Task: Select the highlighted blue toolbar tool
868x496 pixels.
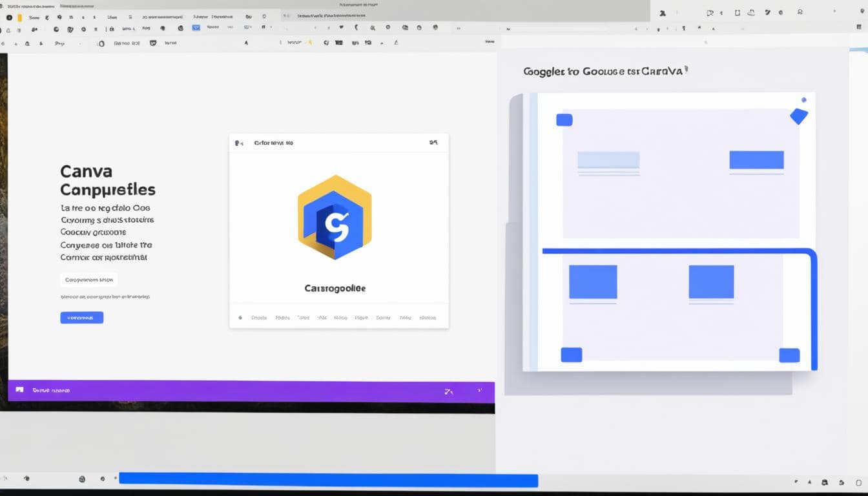Action: tap(195, 27)
